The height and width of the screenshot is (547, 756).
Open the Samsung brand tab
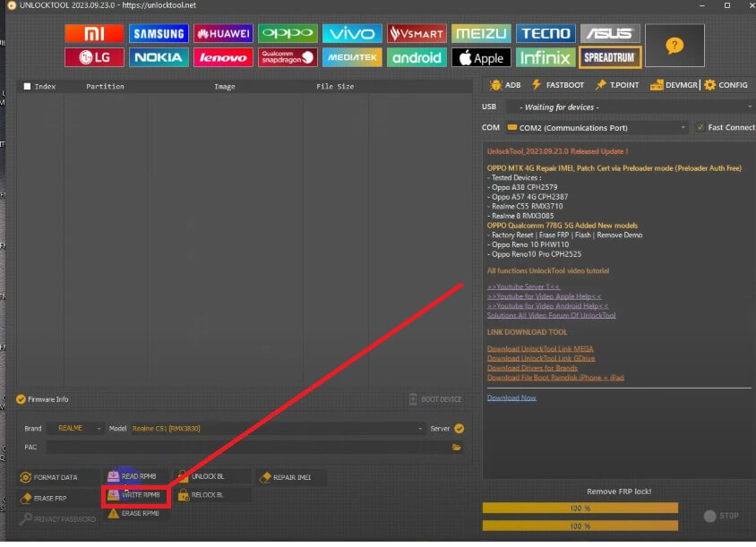pos(159,34)
